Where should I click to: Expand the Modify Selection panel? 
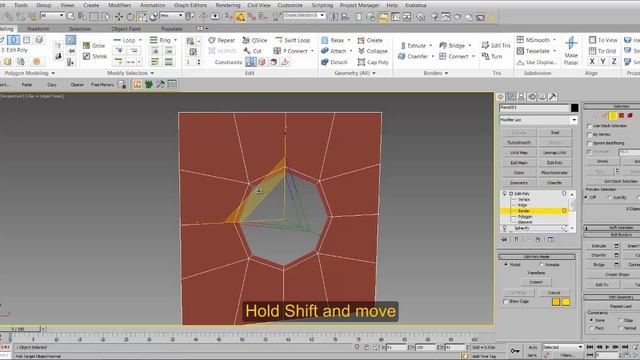tap(130, 73)
